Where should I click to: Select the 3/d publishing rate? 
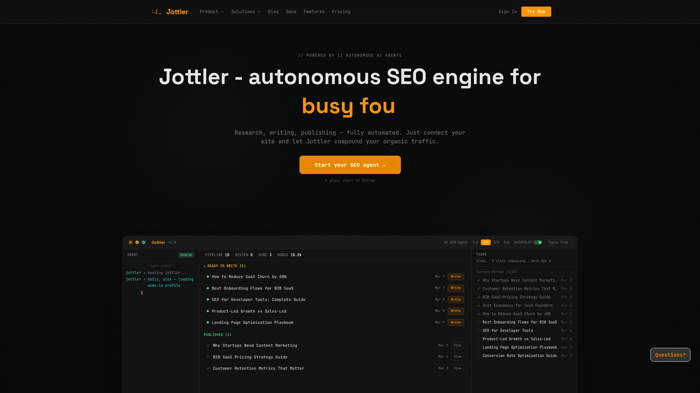pyautogui.click(x=496, y=242)
